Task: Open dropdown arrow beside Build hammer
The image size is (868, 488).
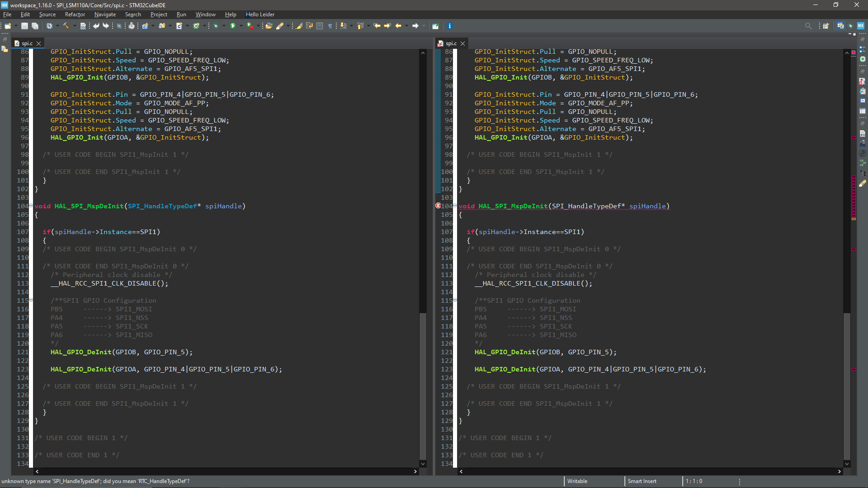Action: coord(75,26)
